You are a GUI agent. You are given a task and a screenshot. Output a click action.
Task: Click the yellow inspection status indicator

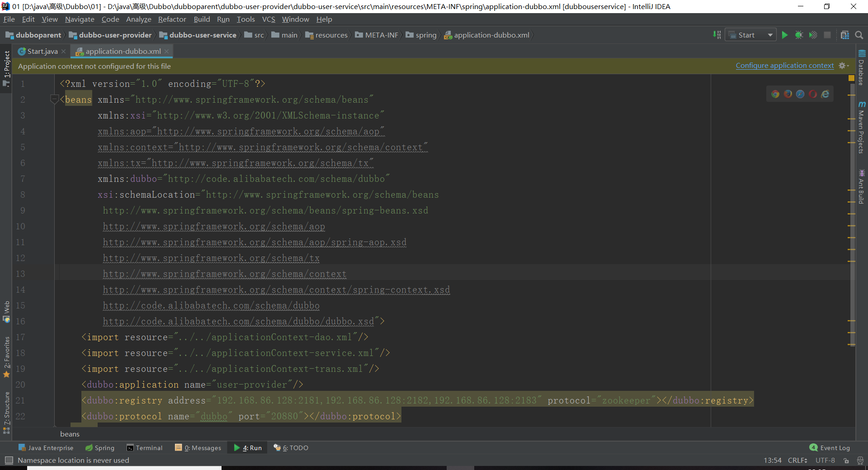coord(851,78)
